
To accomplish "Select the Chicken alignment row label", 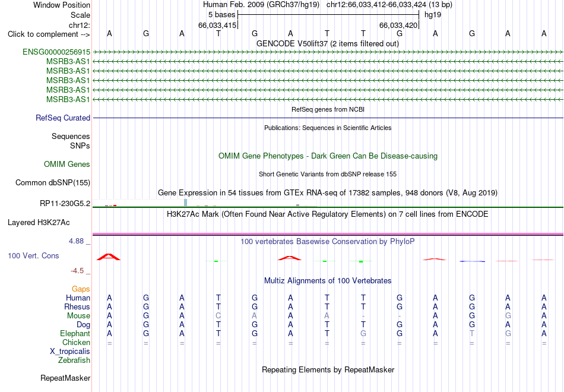I will point(76,342).
